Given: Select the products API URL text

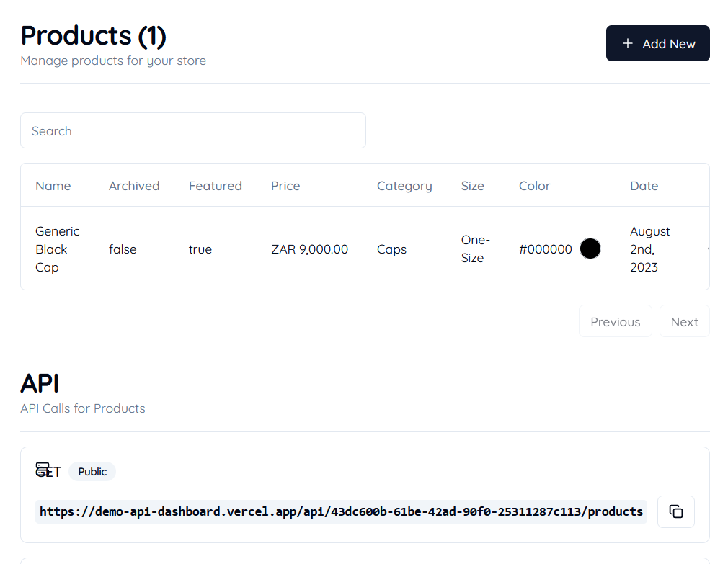Looking at the screenshot, I should click(x=341, y=511).
